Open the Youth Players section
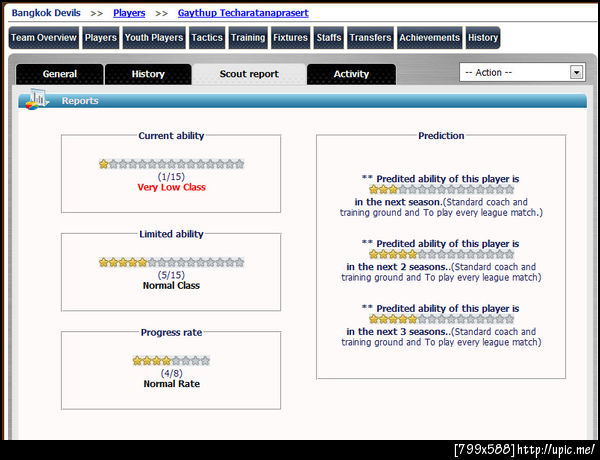Screen dimensions: 600x460 pos(154,38)
